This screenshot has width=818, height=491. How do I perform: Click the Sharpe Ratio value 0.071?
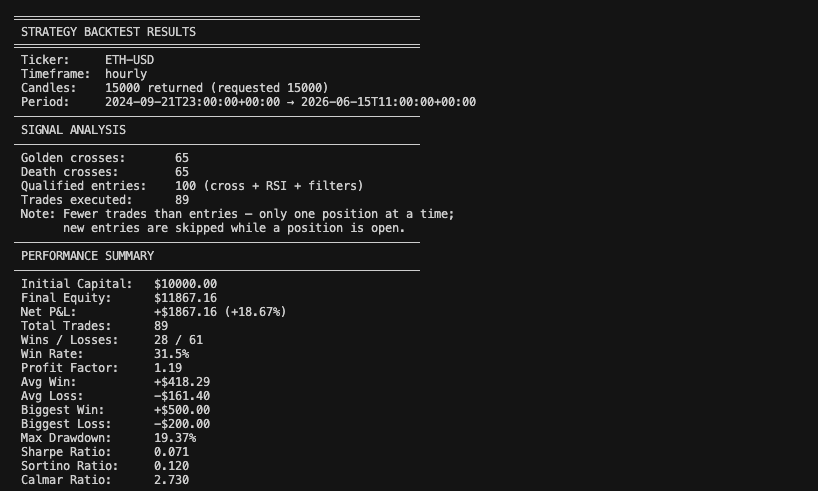172,452
